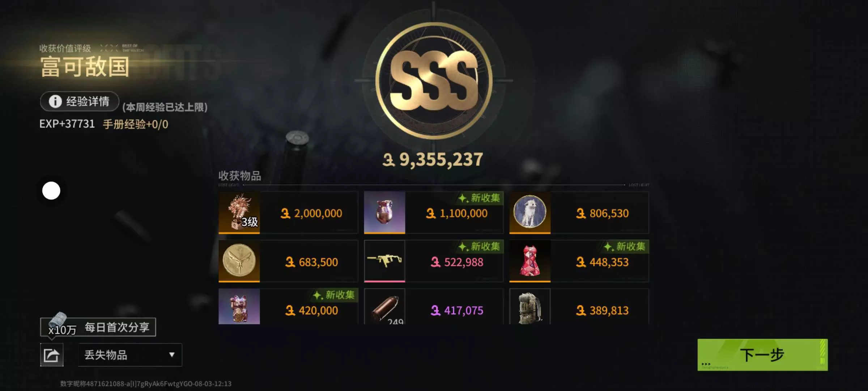Select the 2,000,000 dragon statue item

tap(288, 213)
